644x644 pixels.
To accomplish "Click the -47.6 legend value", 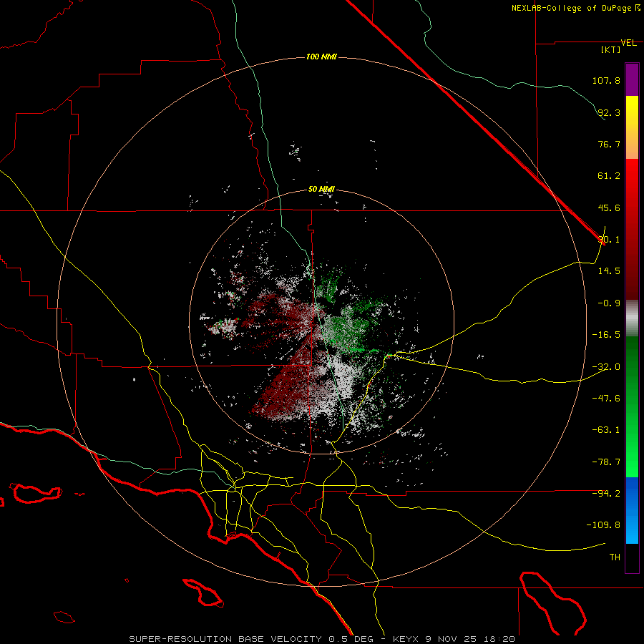I will (606, 399).
